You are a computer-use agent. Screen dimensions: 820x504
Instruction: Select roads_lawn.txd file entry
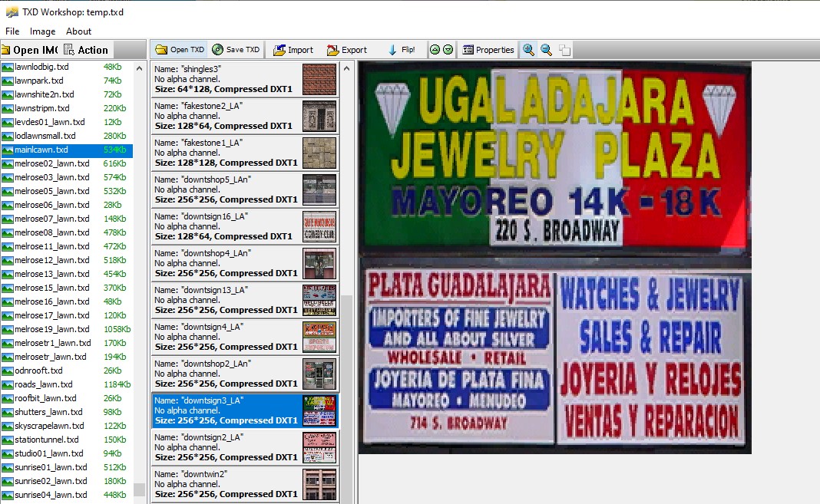(x=67, y=384)
